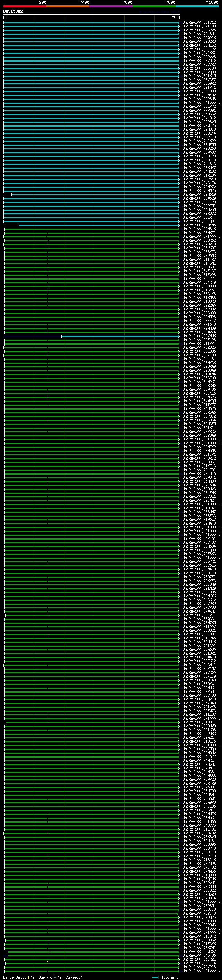Screen dimensions: 222x980
Task: Select label UniRef100_Q21N29
Action: pos(199,588)
